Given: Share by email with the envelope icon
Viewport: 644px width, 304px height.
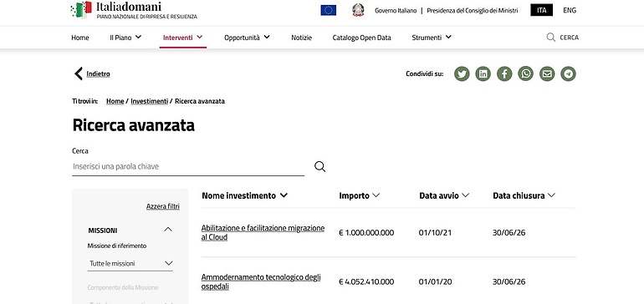Looking at the screenshot, I should [547, 73].
